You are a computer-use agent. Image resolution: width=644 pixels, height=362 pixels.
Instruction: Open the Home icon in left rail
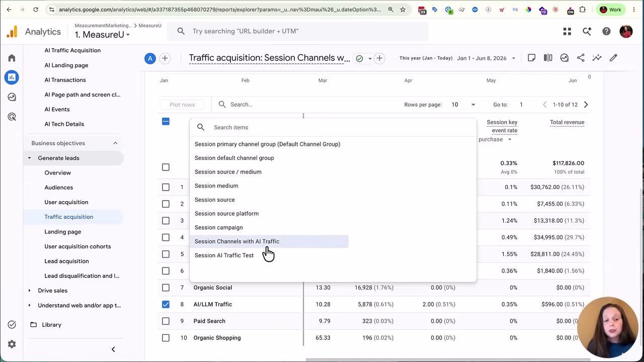[x=12, y=58]
